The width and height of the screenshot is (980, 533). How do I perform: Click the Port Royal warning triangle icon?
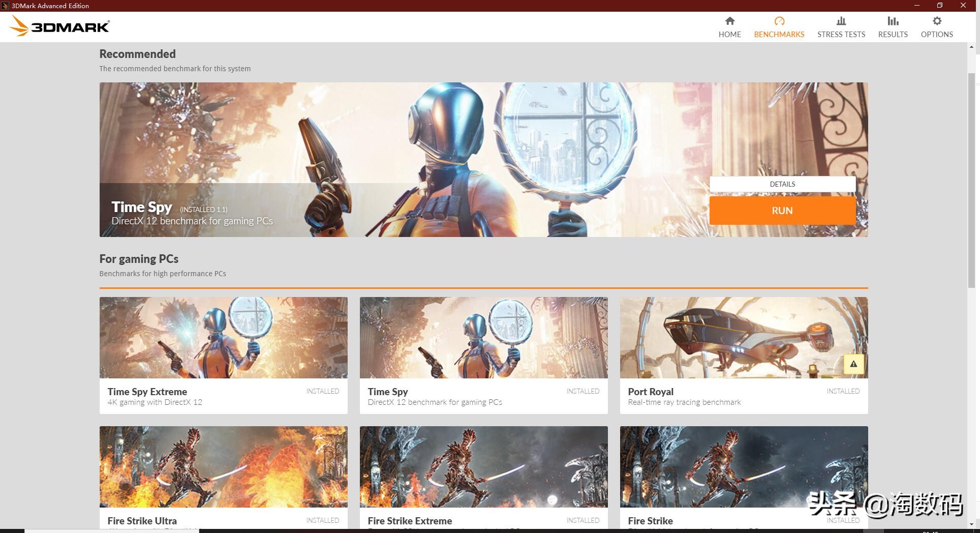click(853, 364)
